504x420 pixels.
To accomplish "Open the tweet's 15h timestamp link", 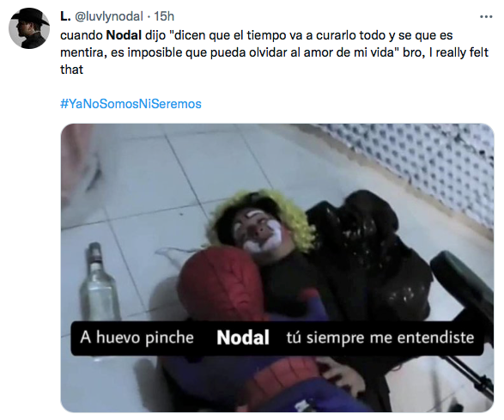I will [x=164, y=16].
